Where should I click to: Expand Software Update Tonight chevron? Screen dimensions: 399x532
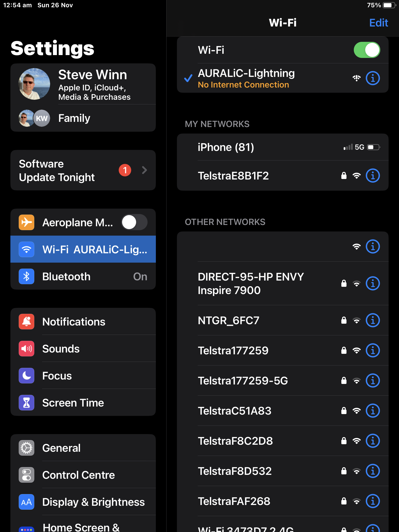coord(145,170)
